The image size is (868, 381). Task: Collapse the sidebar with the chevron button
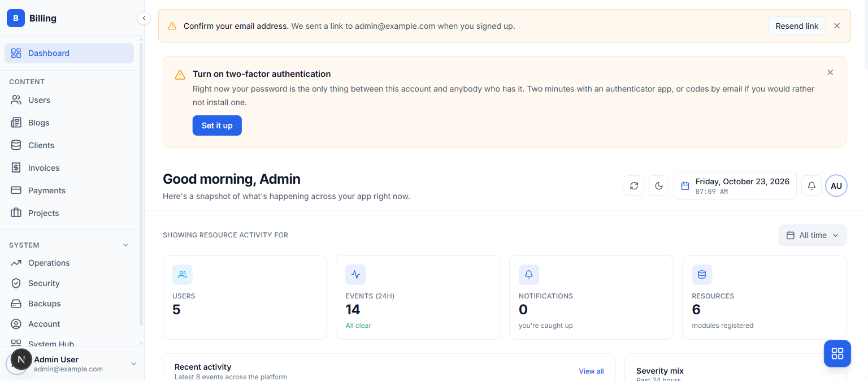(144, 18)
